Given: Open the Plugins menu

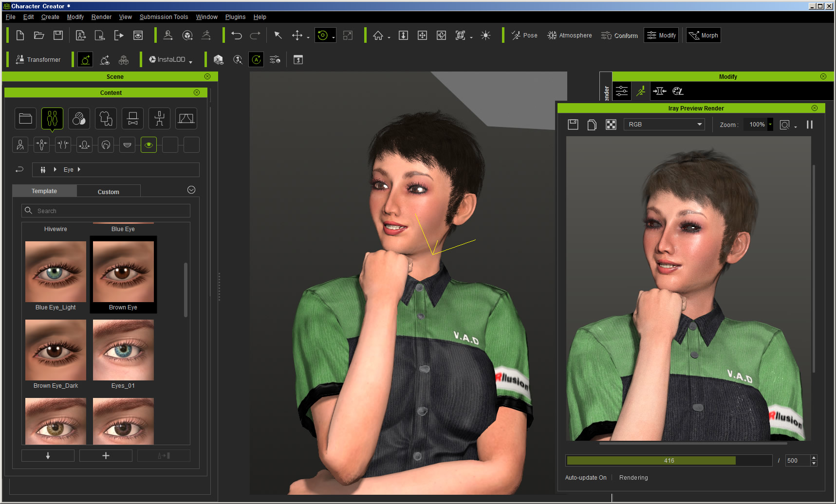Looking at the screenshot, I should (235, 17).
